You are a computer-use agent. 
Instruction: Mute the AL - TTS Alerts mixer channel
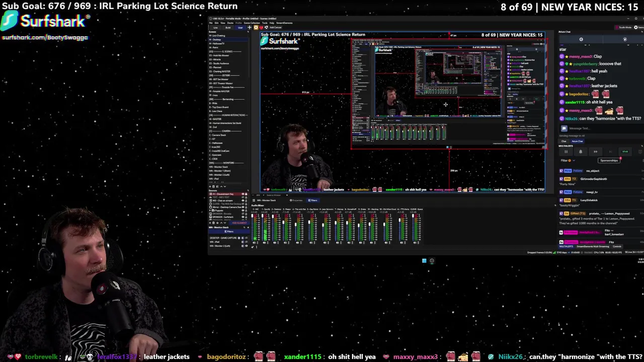coord(401,243)
